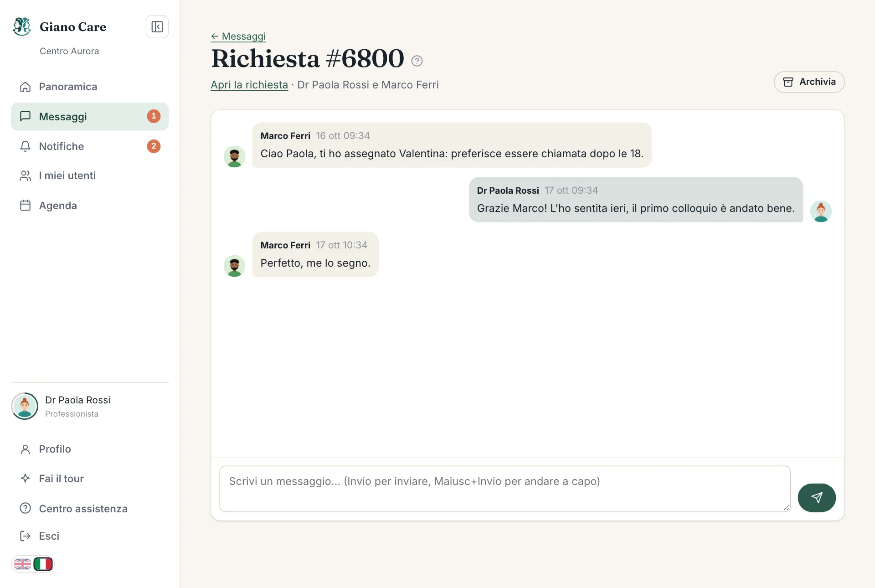
Task: Click the Messaggi unread badge showing 1
Action: tap(154, 116)
